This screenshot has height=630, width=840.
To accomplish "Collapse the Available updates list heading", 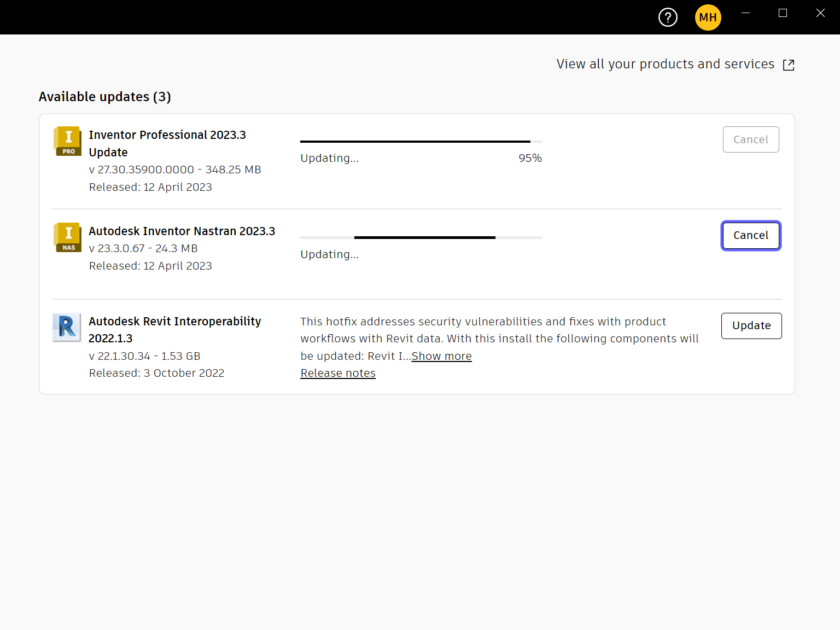I will pyautogui.click(x=105, y=97).
